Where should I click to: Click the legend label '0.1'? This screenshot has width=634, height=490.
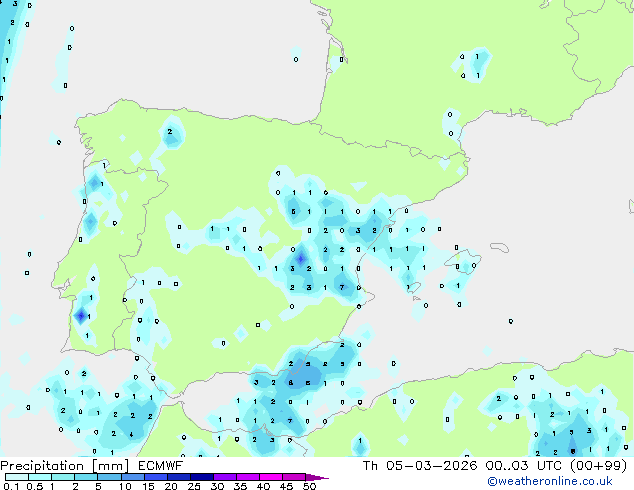coord(11,486)
